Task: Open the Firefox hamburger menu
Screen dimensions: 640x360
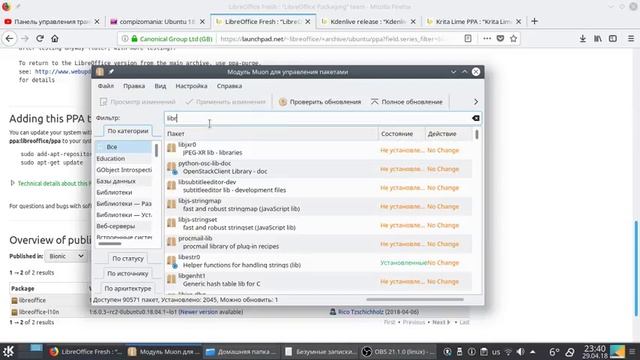Action: pos(631,38)
